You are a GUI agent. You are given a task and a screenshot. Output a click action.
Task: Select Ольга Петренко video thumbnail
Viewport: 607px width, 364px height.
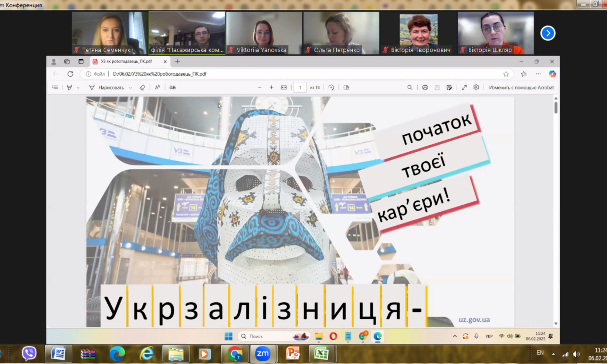(x=341, y=33)
